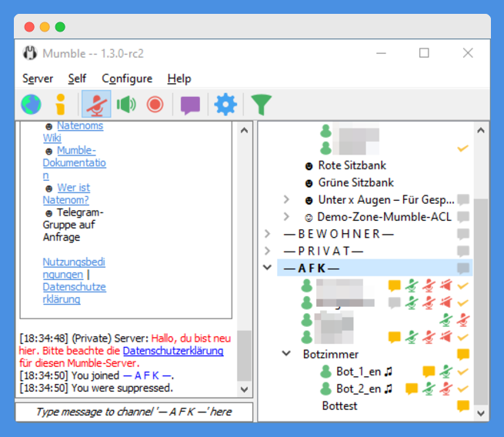The image size is (504, 437).
Task: Click the authenticated checkmark on Bot_1_en
Action: (x=463, y=372)
